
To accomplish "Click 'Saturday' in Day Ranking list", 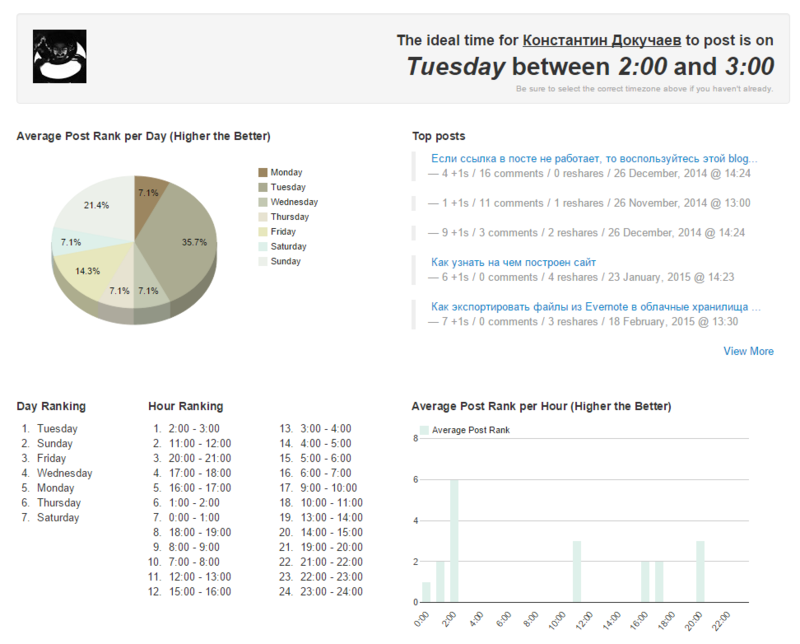I will coord(58,517).
